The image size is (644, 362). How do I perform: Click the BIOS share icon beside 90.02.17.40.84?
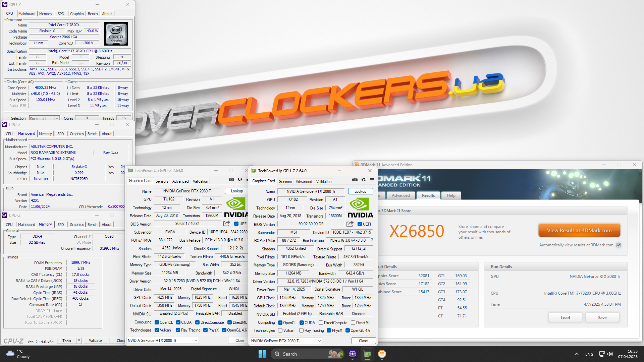tap(227, 224)
